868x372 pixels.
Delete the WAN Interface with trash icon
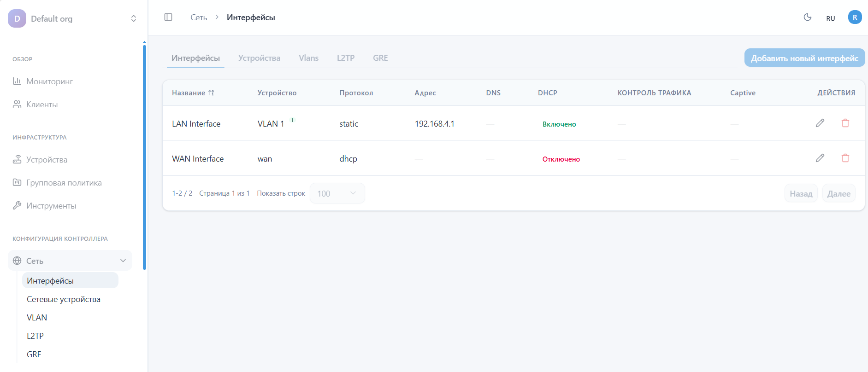tap(845, 158)
